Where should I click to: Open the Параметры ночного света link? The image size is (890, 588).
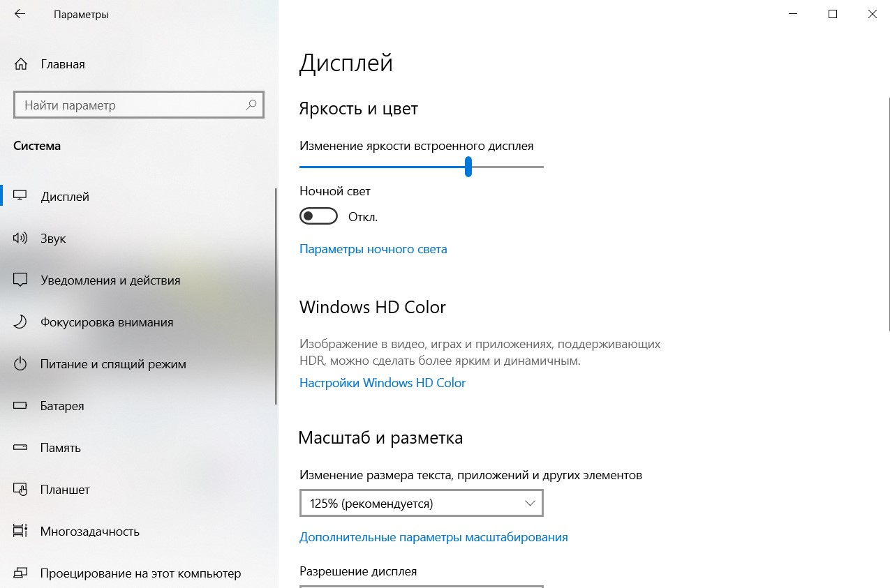click(x=373, y=249)
